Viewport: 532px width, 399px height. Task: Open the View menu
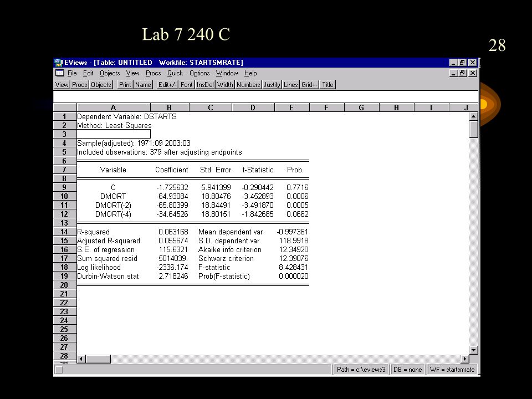tap(132, 73)
